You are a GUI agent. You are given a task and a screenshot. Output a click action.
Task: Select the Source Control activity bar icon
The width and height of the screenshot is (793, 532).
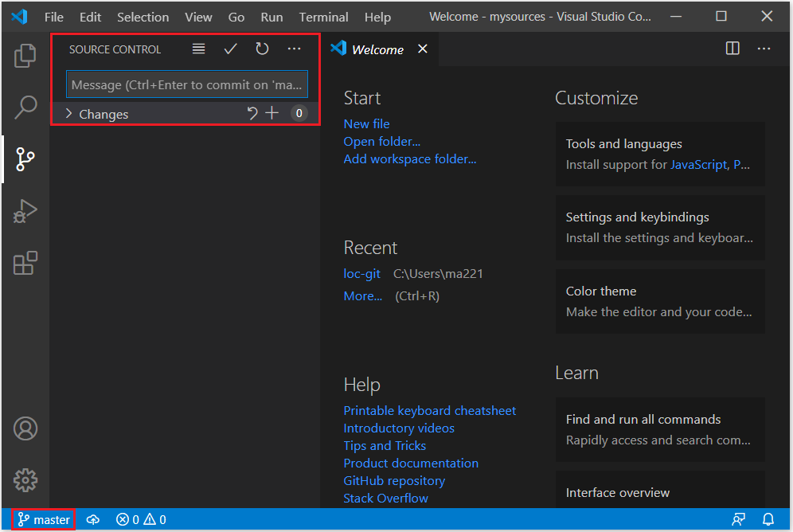point(25,159)
